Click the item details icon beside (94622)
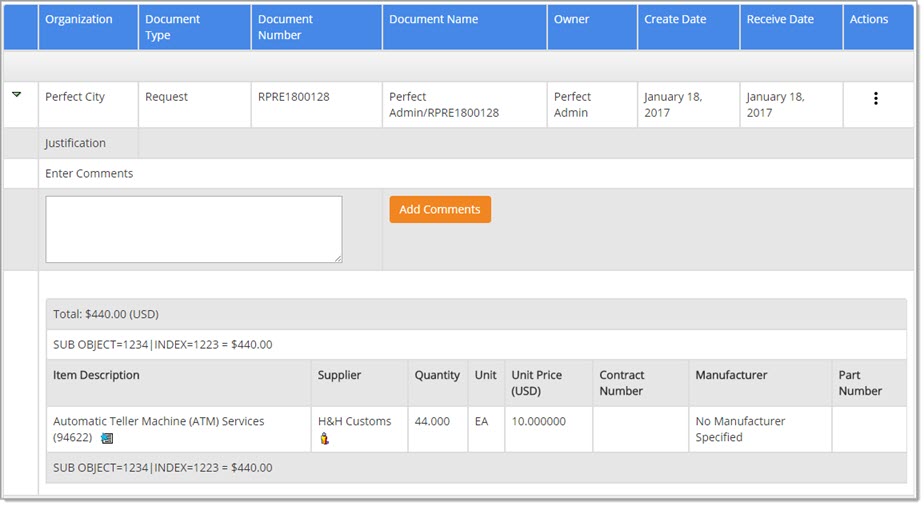This screenshot has width=924, height=506. tap(107, 438)
